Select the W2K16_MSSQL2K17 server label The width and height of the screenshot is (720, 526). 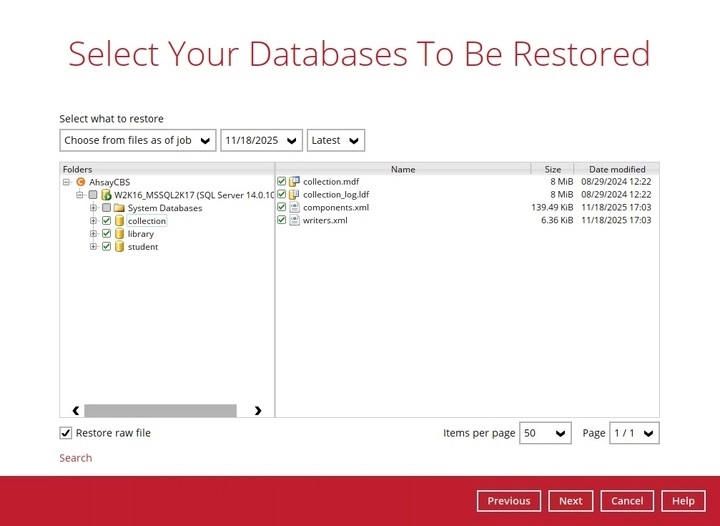click(194, 195)
